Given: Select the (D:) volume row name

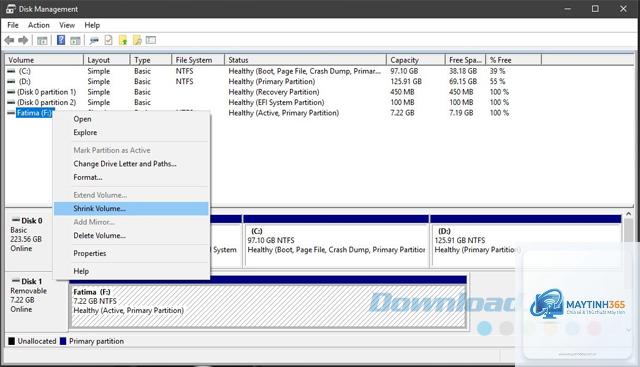Looking at the screenshot, I should pyautogui.click(x=24, y=82).
